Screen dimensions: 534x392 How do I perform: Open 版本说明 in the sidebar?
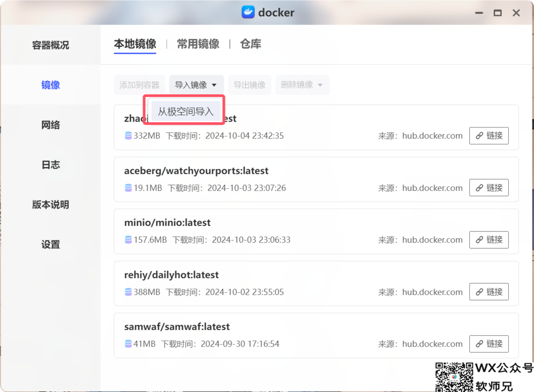click(50, 205)
